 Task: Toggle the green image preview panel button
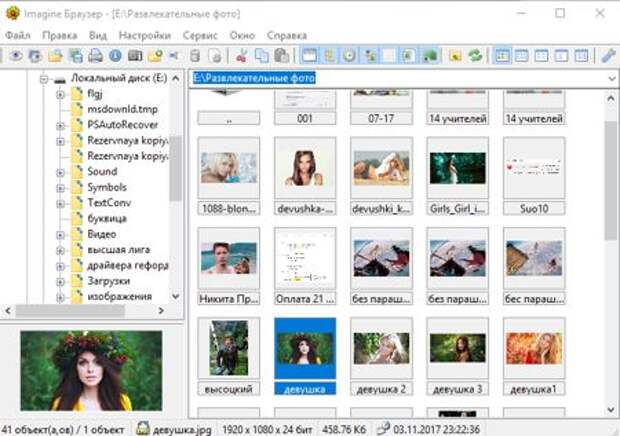click(430, 56)
